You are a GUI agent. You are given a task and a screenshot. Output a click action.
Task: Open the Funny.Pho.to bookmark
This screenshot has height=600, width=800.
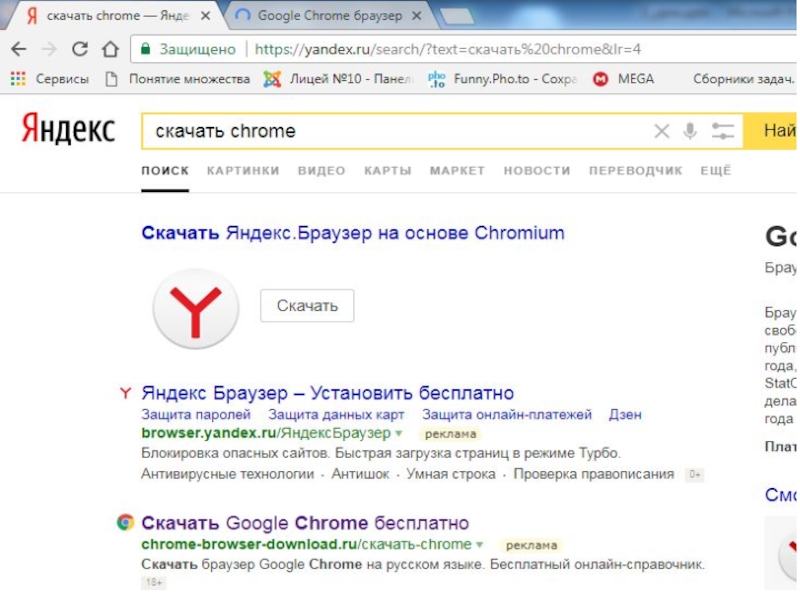[503, 79]
